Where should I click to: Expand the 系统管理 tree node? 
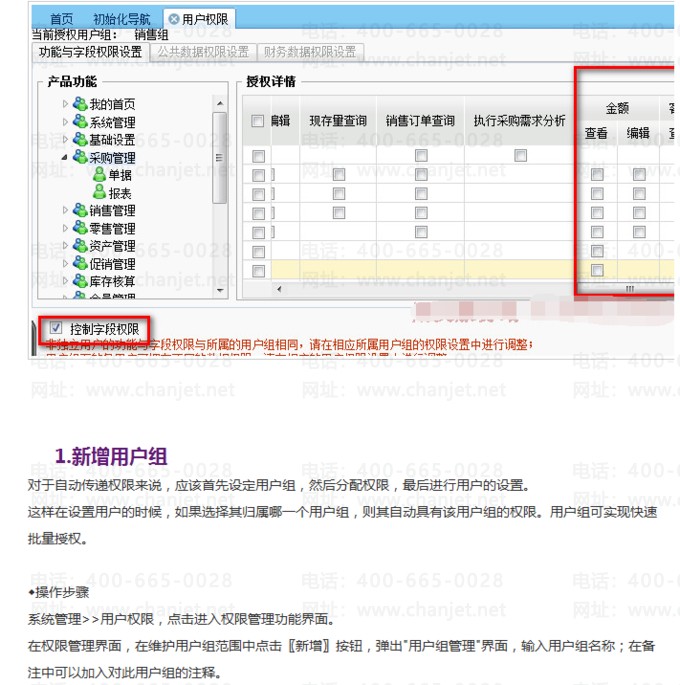[x=65, y=122]
